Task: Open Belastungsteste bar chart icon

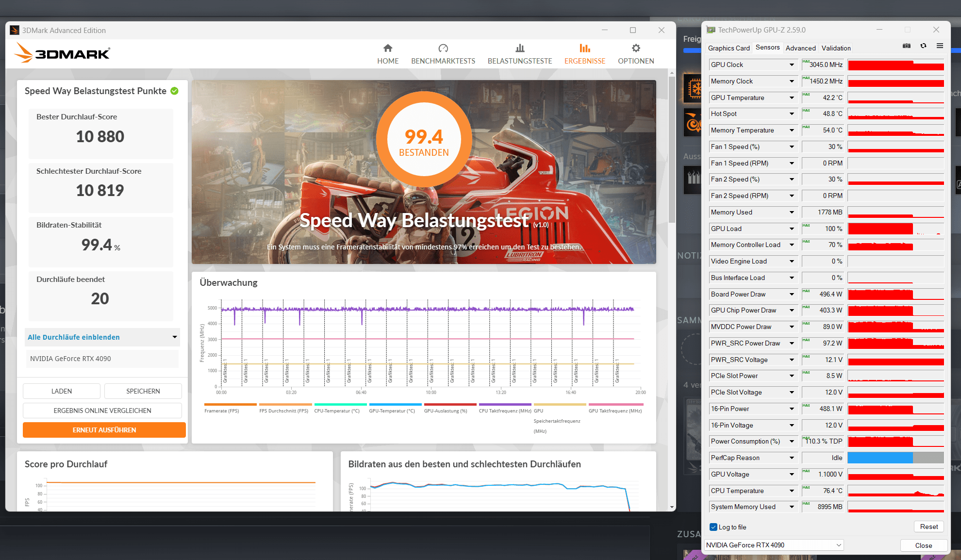Action: point(520,48)
